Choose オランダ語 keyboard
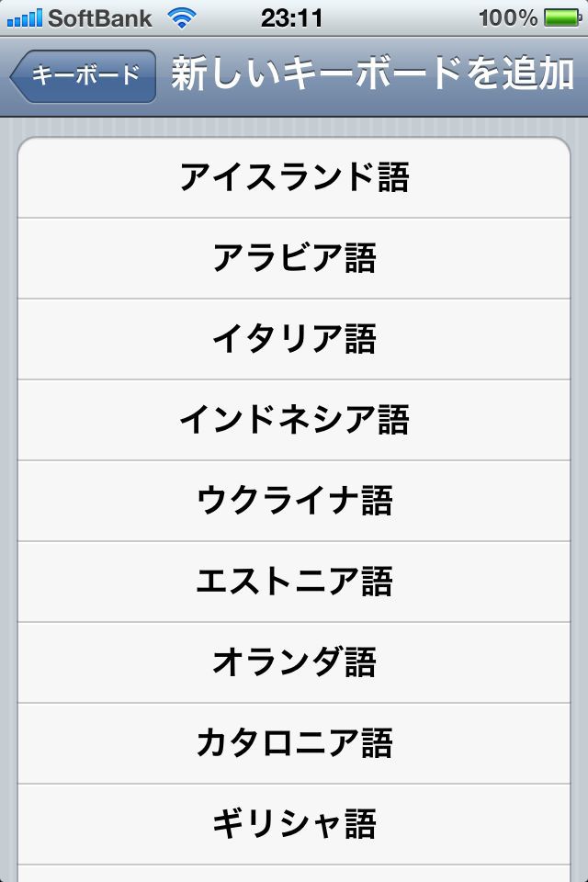 pyautogui.click(x=294, y=662)
